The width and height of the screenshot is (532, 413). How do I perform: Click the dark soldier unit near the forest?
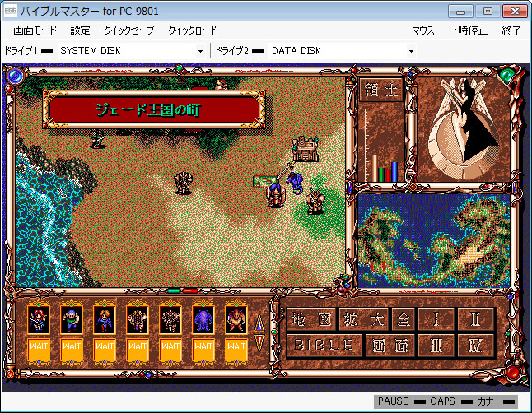97,140
